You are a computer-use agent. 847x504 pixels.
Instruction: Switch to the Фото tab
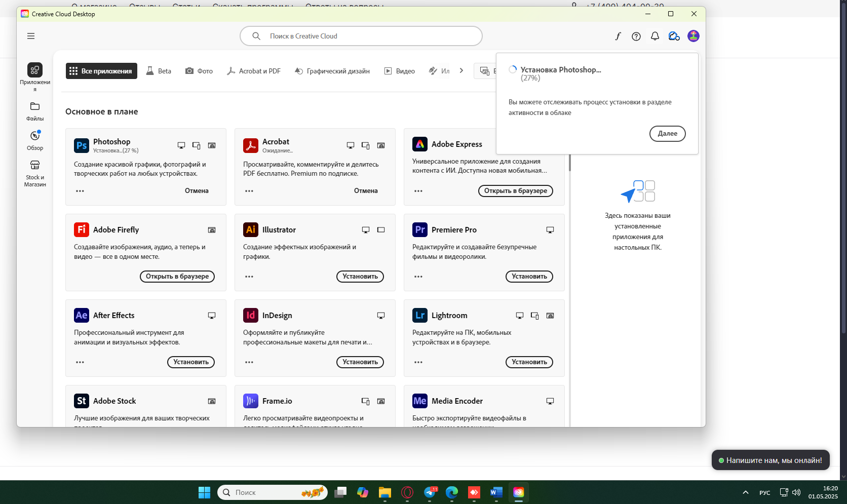[x=199, y=71]
